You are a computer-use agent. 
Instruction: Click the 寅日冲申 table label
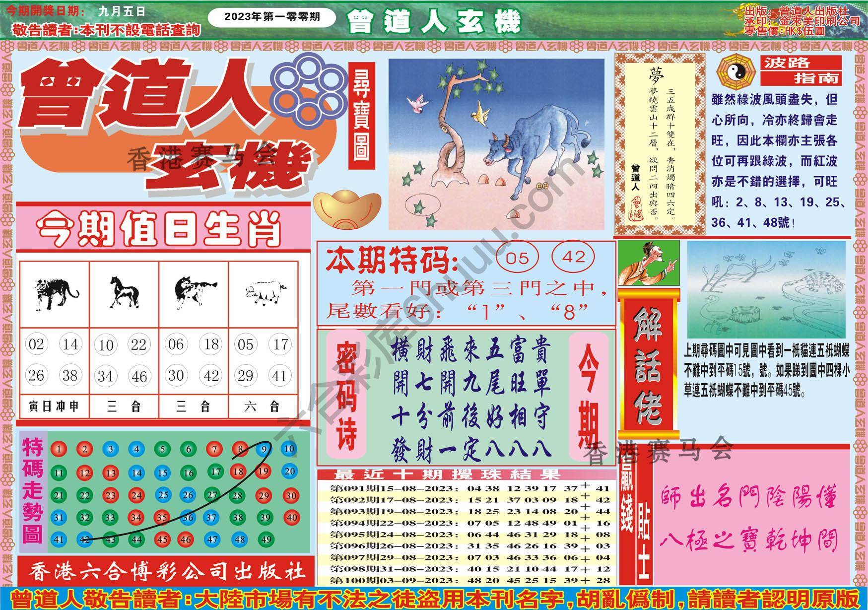point(54,407)
